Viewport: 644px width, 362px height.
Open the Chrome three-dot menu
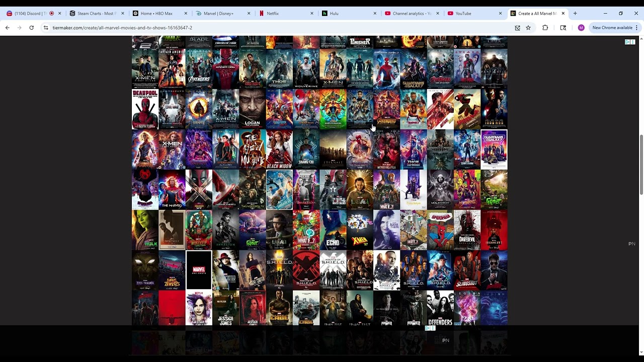[x=636, y=28]
